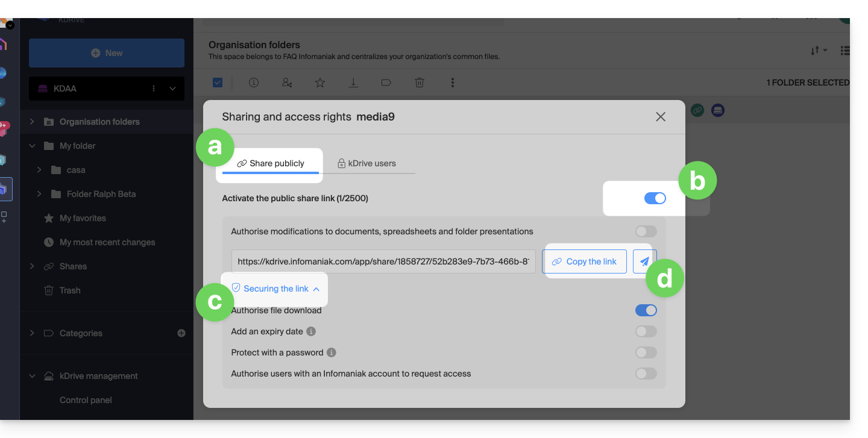
Task: Click the paper plane send link icon
Action: tap(644, 261)
